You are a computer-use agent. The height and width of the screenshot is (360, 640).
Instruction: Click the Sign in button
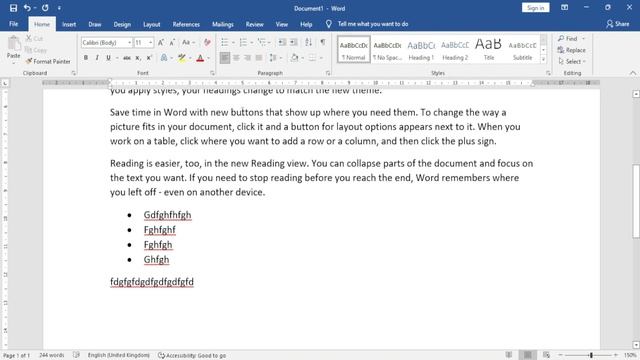[536, 8]
